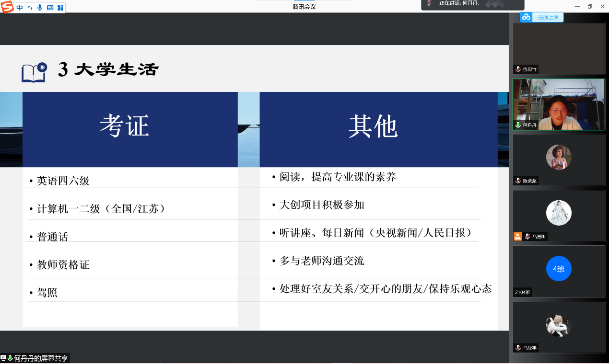This screenshot has height=364, width=609.
Task: Open the Sogou soft keyboard
Action: click(50, 8)
